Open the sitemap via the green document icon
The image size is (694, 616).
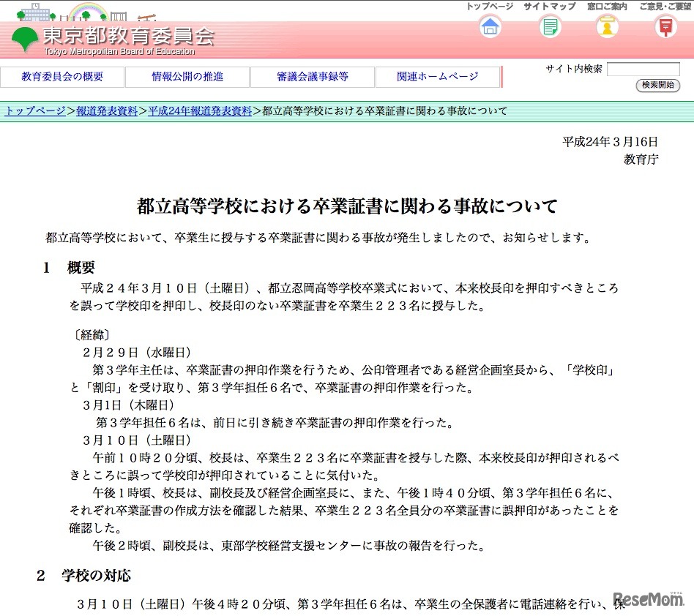pos(549,26)
